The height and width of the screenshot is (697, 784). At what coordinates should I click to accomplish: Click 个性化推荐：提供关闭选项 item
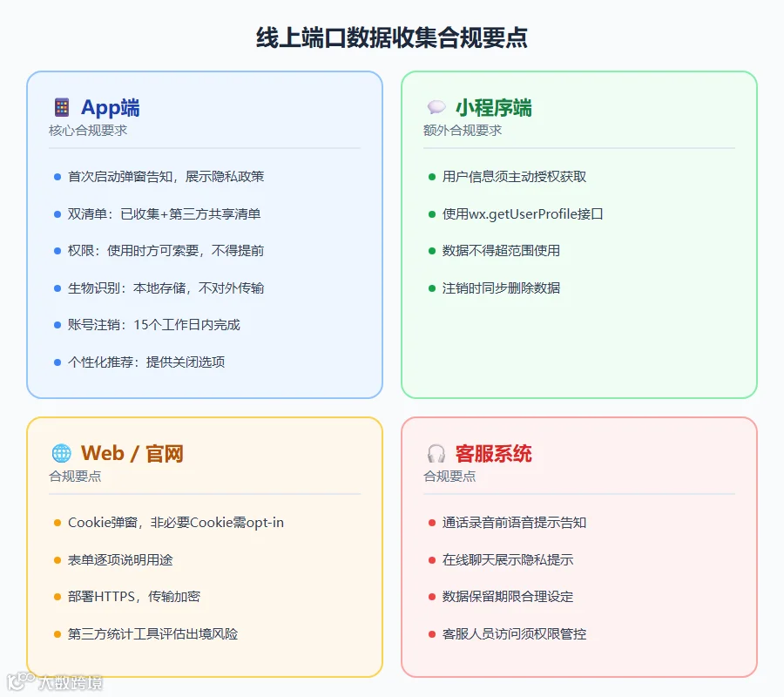pyautogui.click(x=146, y=362)
